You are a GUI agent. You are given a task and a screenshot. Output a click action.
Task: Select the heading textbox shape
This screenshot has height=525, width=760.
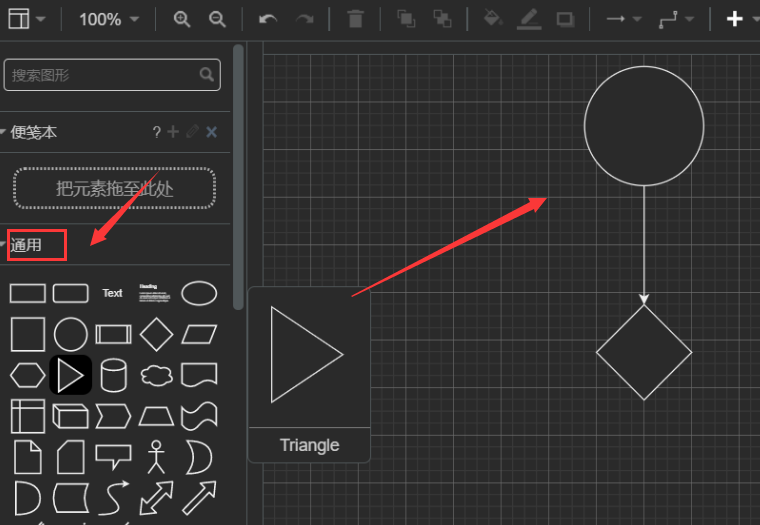tap(155, 293)
